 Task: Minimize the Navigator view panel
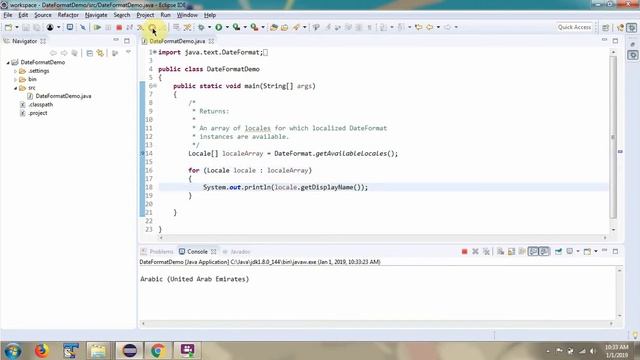pos(116,41)
